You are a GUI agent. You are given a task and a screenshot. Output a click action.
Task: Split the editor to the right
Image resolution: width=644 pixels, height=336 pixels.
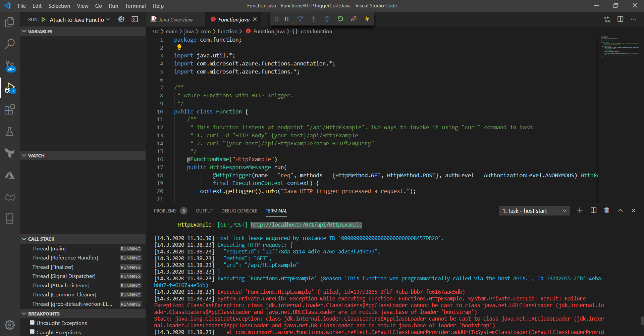(x=621, y=19)
